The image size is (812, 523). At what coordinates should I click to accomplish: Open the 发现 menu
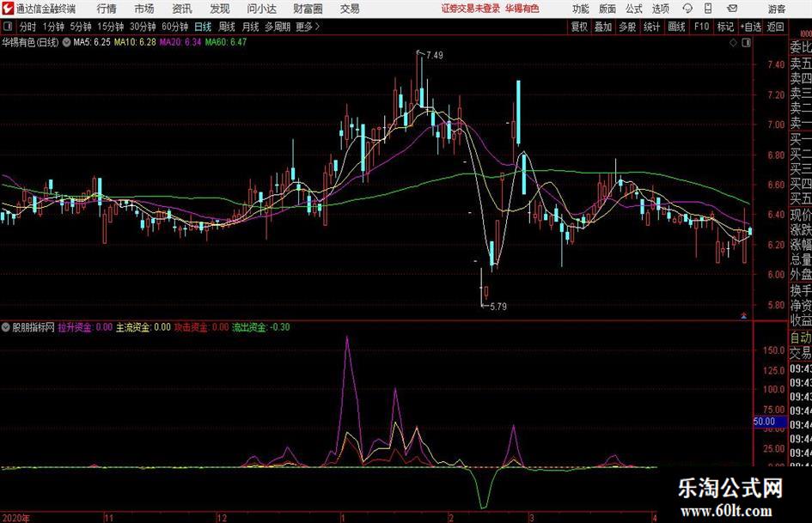tap(220, 9)
